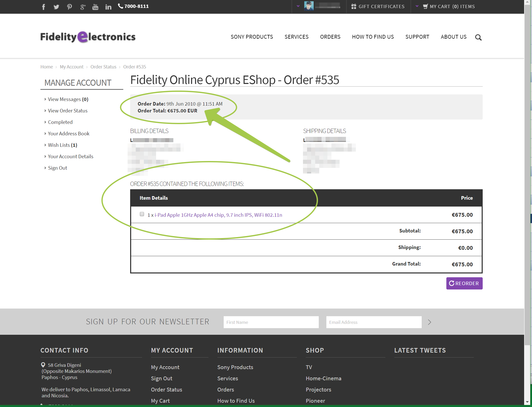The height and width of the screenshot is (407, 532).
Task: Open the Pinterest icon link
Action: pyautogui.click(x=69, y=7)
